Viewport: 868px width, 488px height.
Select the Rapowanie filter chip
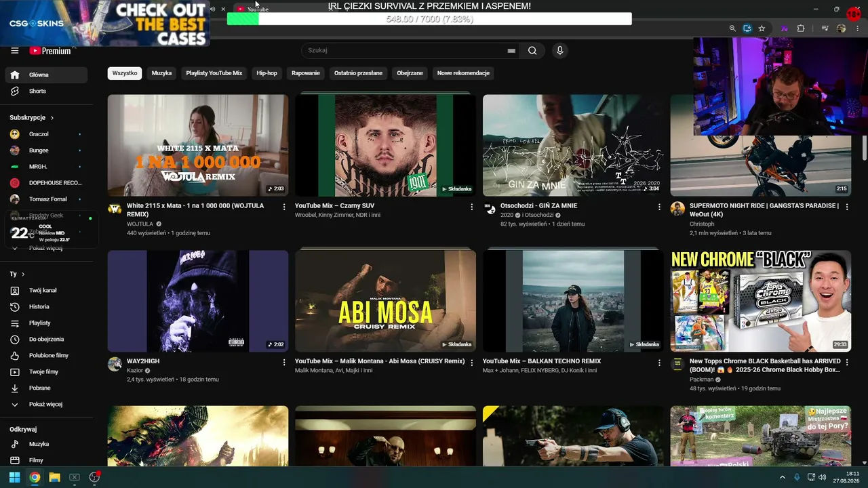306,73
